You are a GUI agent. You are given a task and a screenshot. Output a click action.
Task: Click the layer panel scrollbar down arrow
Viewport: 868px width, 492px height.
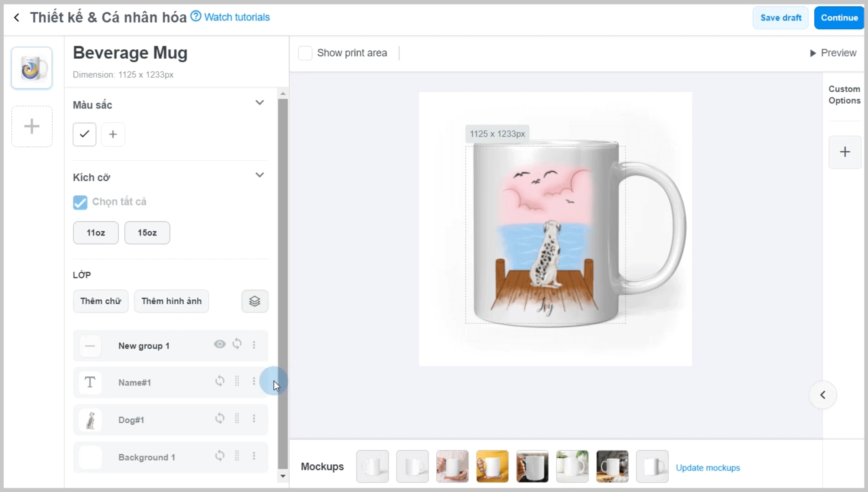pyautogui.click(x=283, y=476)
